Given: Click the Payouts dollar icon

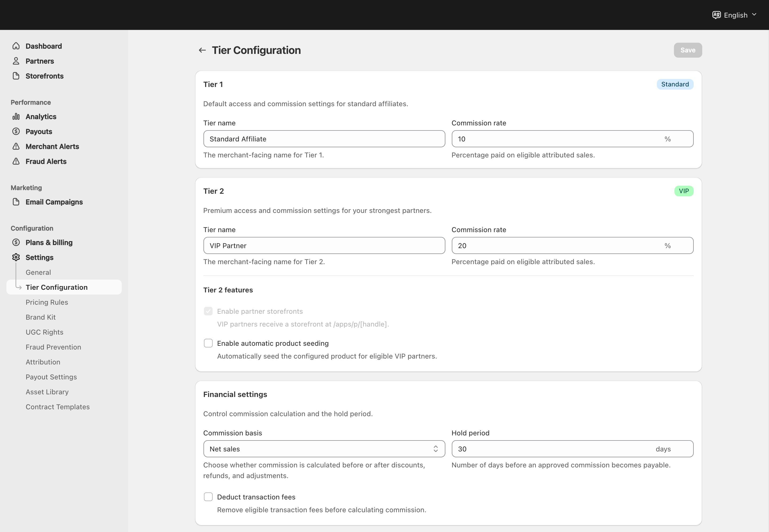Looking at the screenshot, I should point(16,131).
